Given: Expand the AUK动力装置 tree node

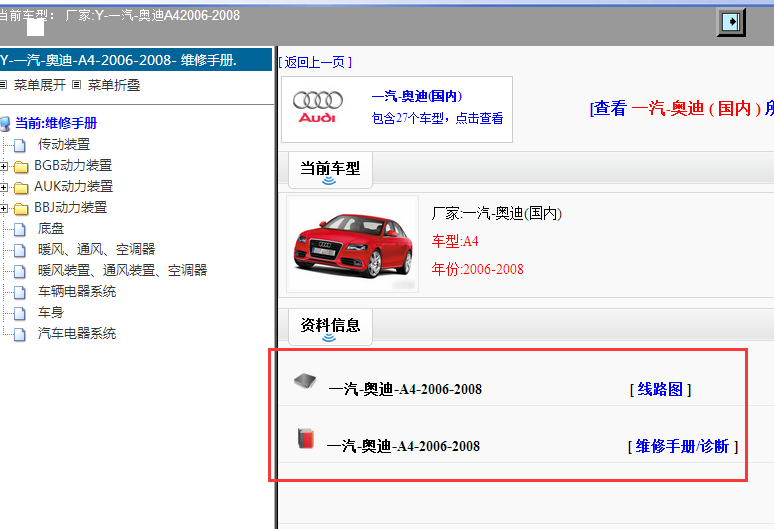Looking at the screenshot, I should coord(3,188).
